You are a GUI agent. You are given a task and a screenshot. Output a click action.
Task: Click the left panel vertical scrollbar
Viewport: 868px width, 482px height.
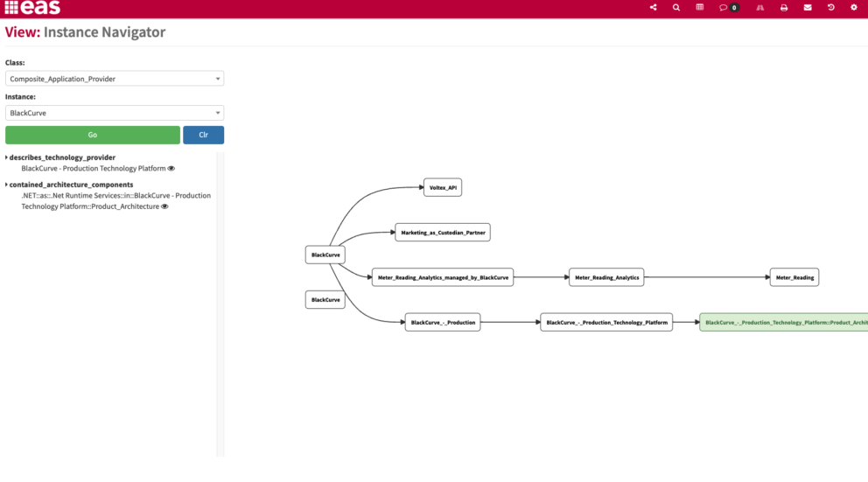tap(220, 304)
